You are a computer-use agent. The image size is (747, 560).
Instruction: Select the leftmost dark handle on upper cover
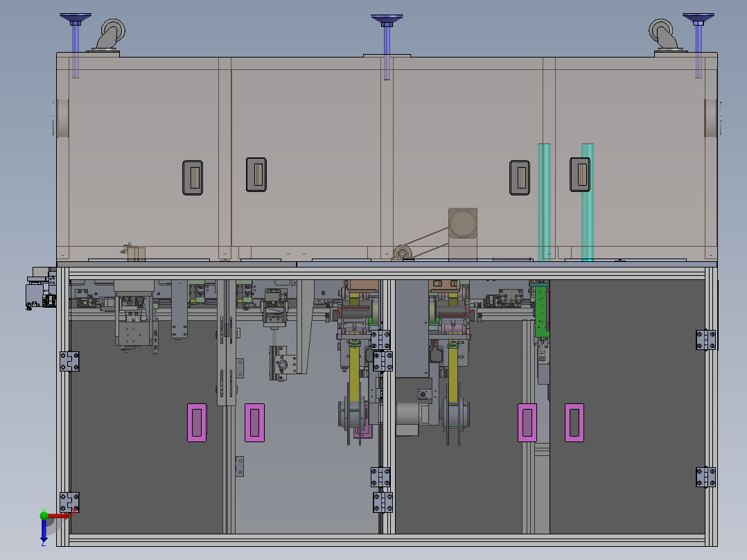(x=193, y=177)
